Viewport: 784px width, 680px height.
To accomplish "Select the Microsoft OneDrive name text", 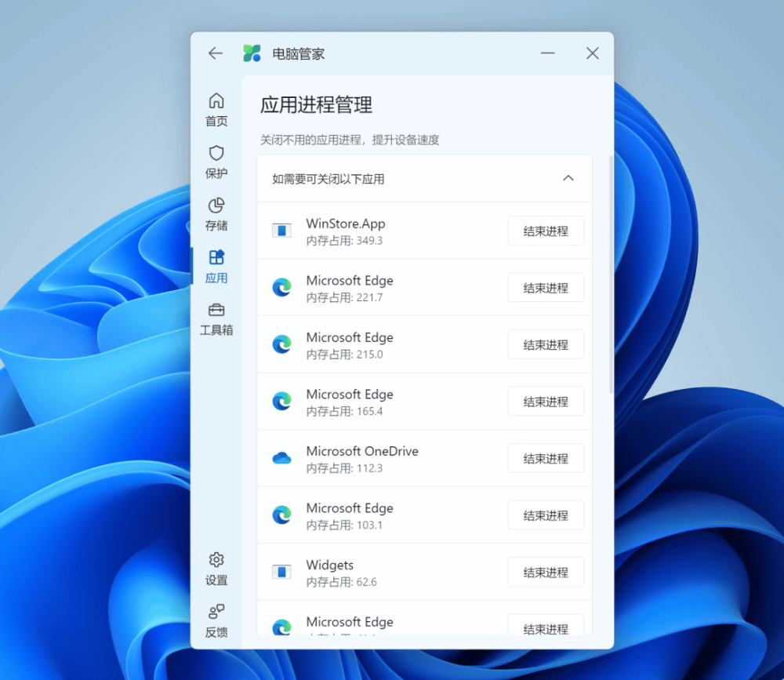I will point(362,451).
